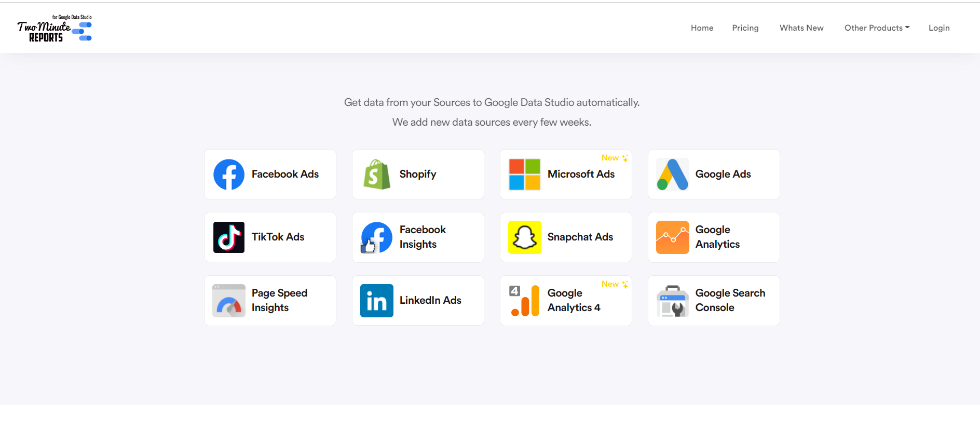The height and width of the screenshot is (429, 980).
Task: Click the orange Google Analytics chart icon
Action: (x=673, y=237)
